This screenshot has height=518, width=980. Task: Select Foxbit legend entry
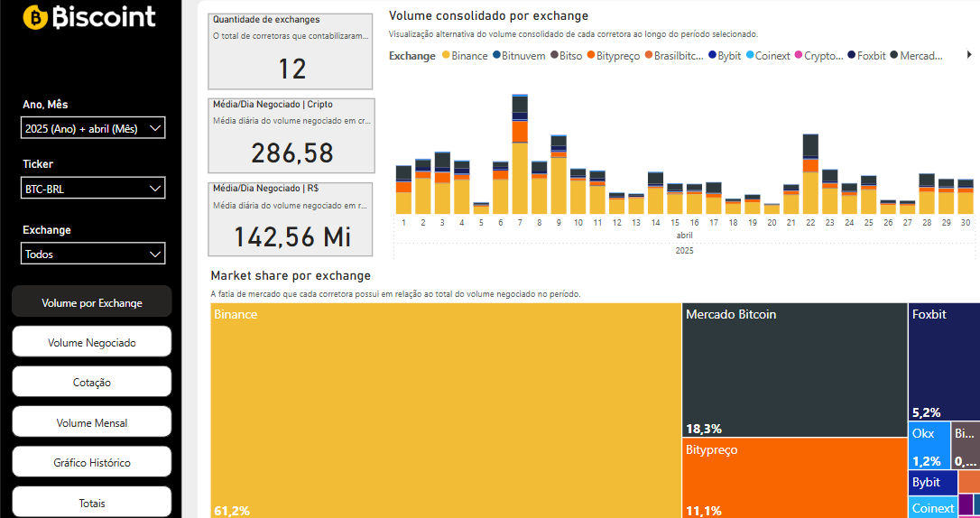click(x=867, y=56)
